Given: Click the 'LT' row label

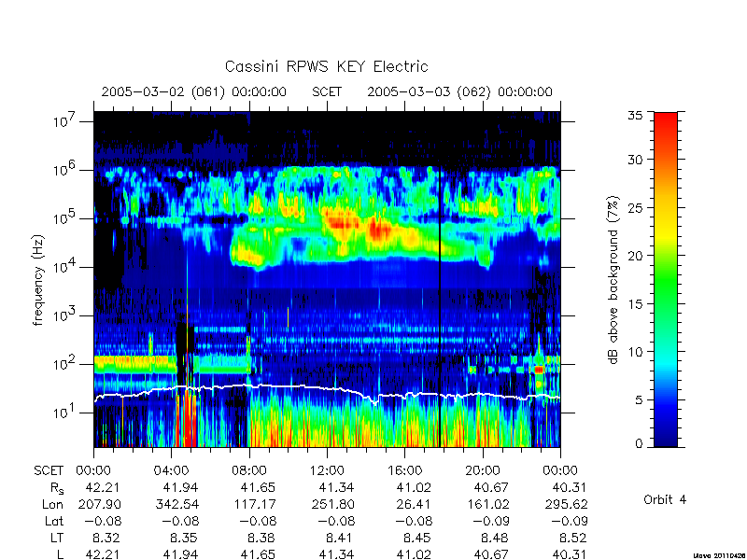Looking at the screenshot, I should click(57, 539).
